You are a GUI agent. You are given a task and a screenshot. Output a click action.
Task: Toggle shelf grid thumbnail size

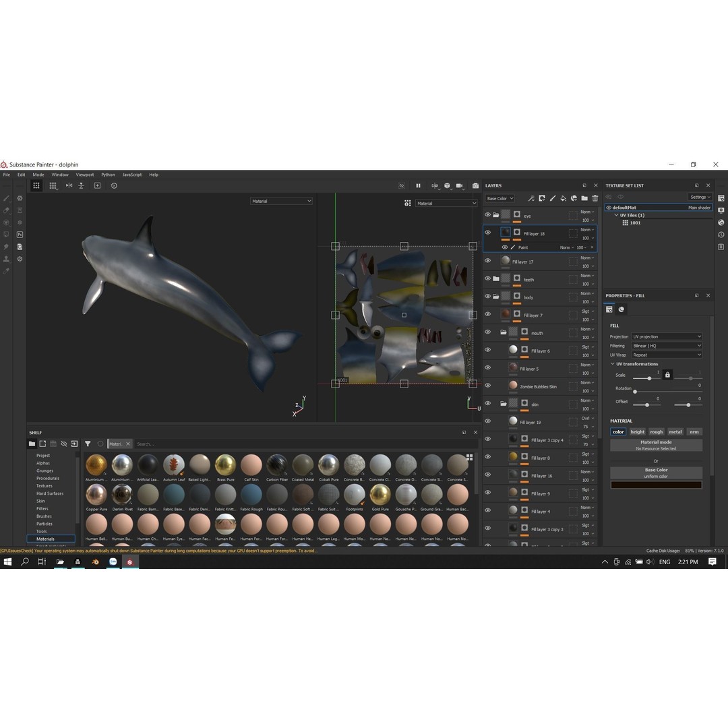tap(469, 457)
